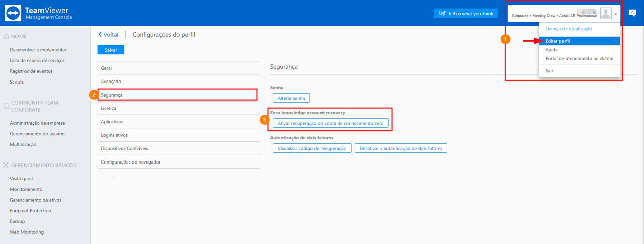Open 'Lista de espera de serviços'
Image resolution: width=644 pixels, height=244 pixels.
(37, 60)
